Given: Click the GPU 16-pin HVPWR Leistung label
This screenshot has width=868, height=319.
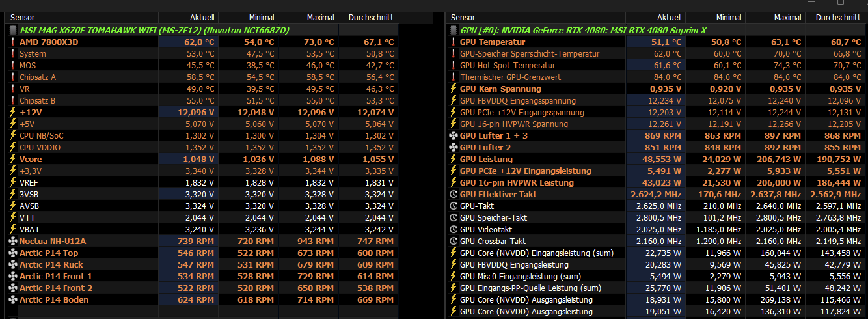Looking at the screenshot, I should click(x=517, y=182).
